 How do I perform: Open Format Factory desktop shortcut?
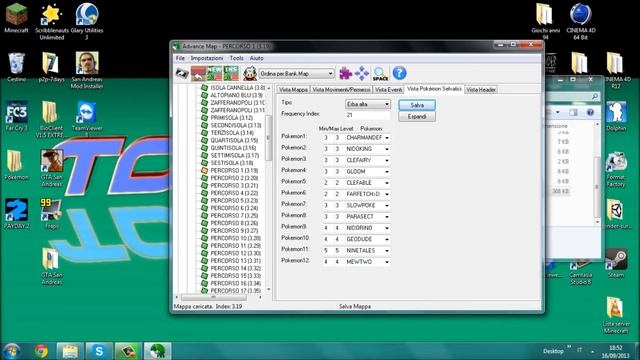coord(616,169)
